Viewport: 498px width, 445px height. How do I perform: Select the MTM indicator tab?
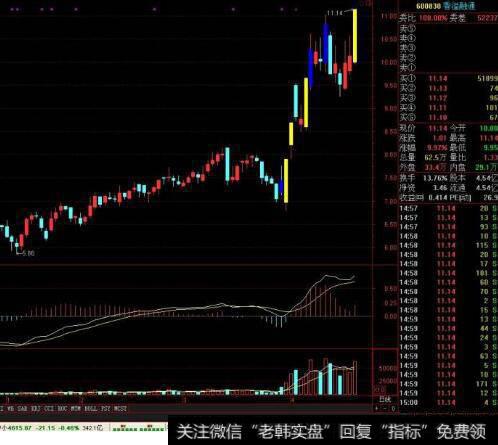76,408
